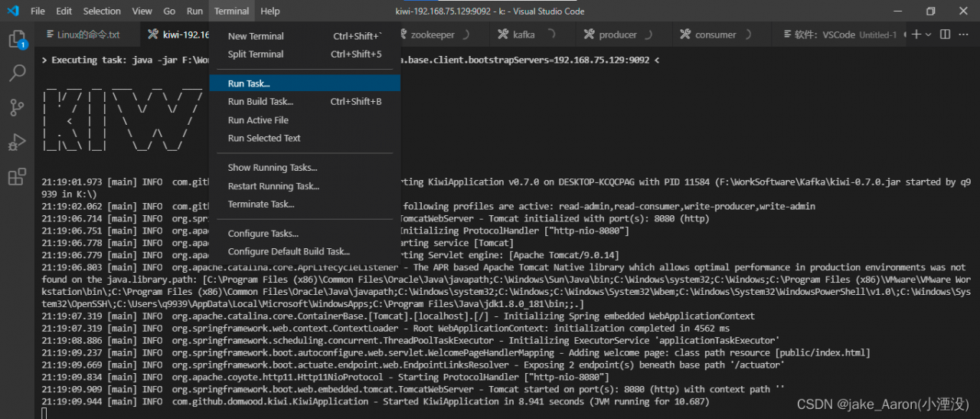
Task: Click the new terminal plus icon
Action: point(917,34)
